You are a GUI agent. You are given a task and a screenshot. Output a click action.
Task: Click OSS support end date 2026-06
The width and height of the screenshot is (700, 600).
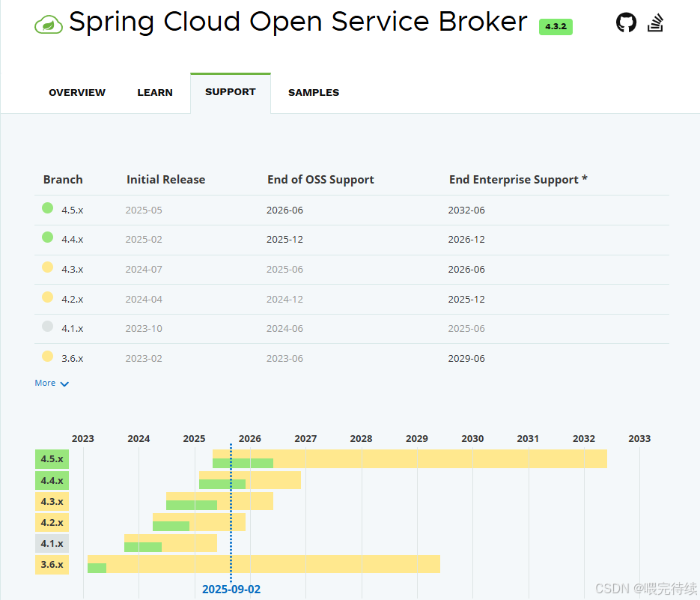[x=284, y=210]
